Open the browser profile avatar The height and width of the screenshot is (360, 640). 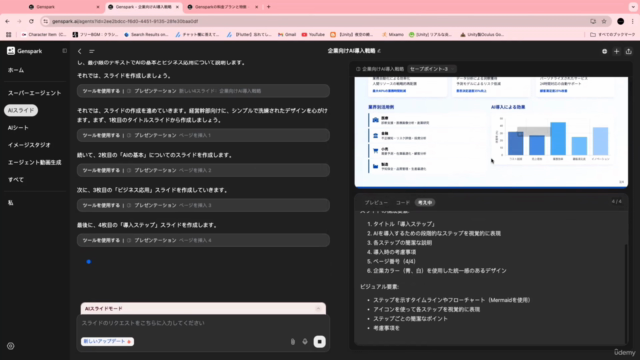point(620,21)
